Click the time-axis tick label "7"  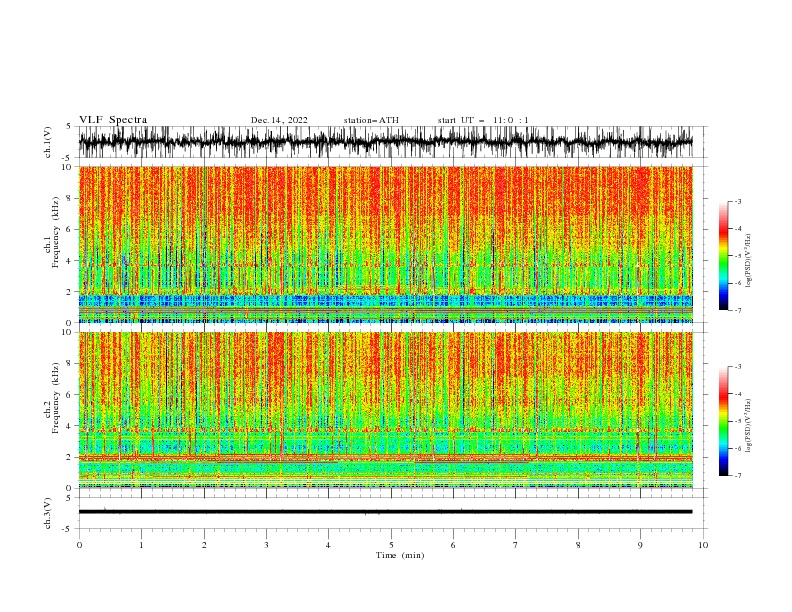[x=516, y=545]
